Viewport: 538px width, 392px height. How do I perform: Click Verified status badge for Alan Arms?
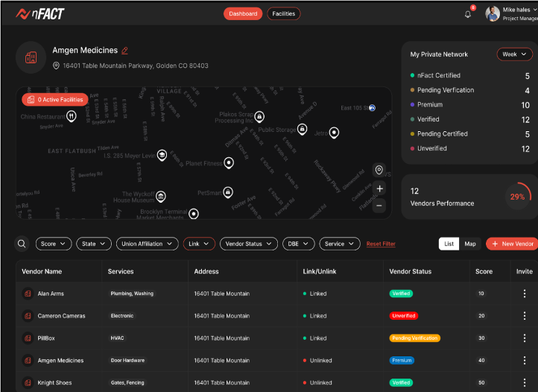(401, 294)
